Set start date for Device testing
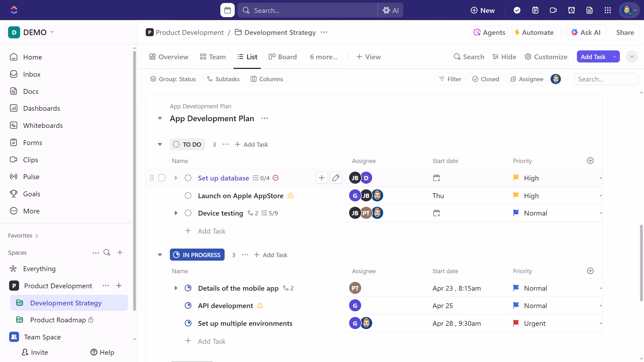644x362 pixels. [437, 213]
